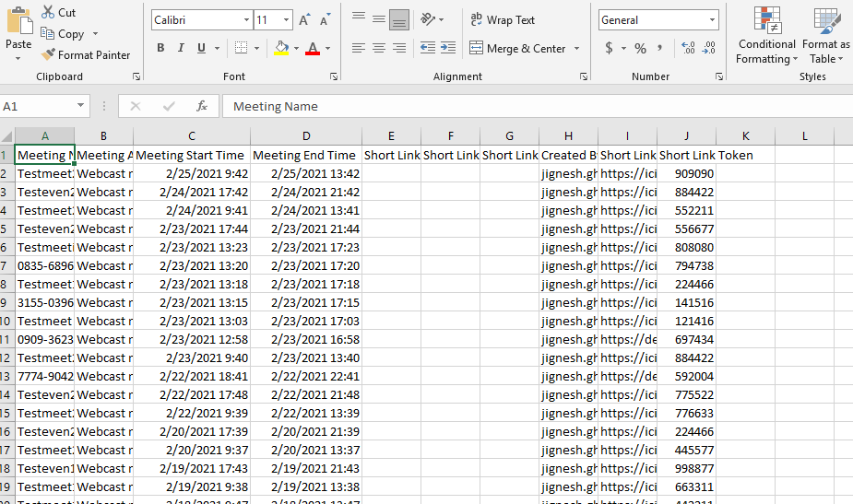
Task: Expand underline style arrow
Action: tap(217, 48)
